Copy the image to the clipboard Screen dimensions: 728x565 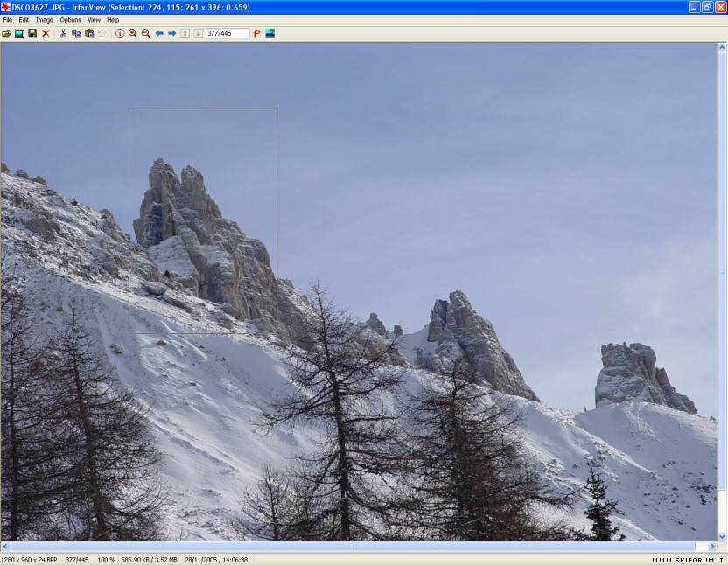click(76, 33)
